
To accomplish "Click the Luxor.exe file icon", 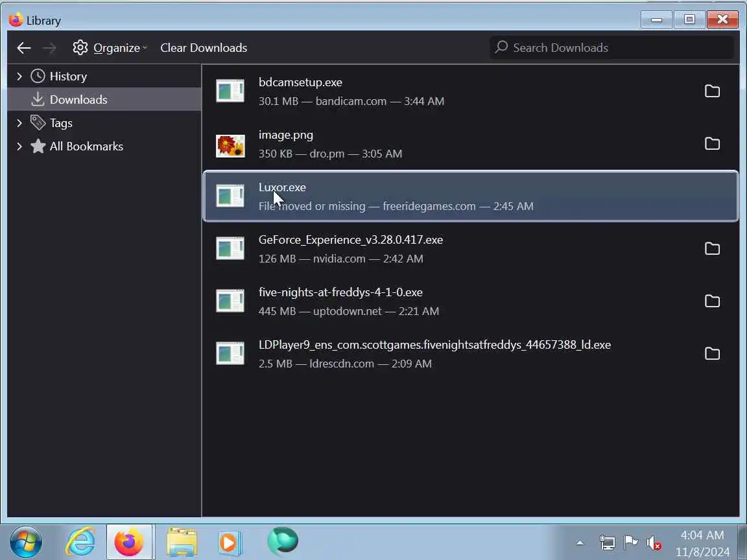I will tap(230, 196).
